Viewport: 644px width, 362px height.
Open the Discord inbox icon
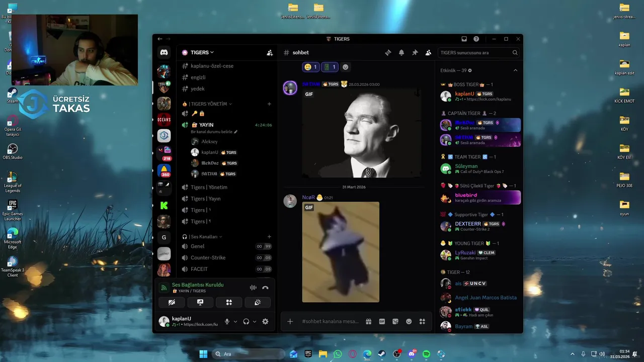(464, 39)
